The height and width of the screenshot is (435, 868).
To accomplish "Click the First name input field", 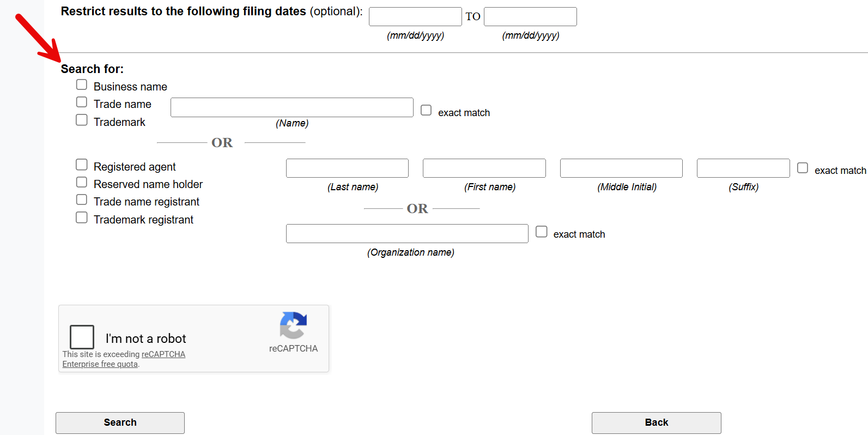I will (484, 168).
